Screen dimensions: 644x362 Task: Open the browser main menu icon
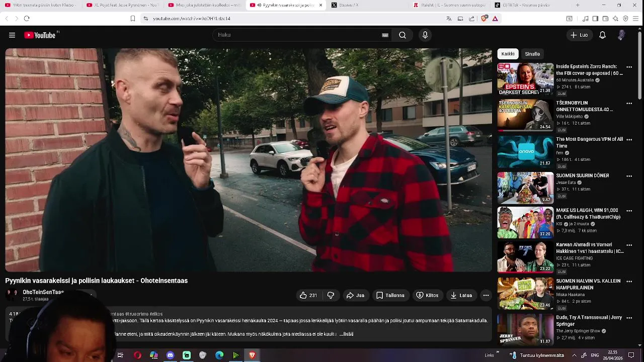point(636,19)
